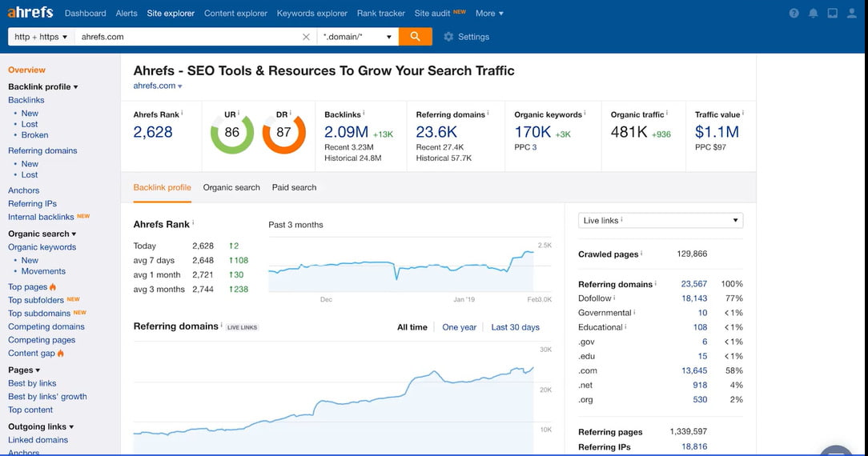The image size is (868, 456).
Task: Open Best by links' growth in sidebar
Action: click(47, 396)
